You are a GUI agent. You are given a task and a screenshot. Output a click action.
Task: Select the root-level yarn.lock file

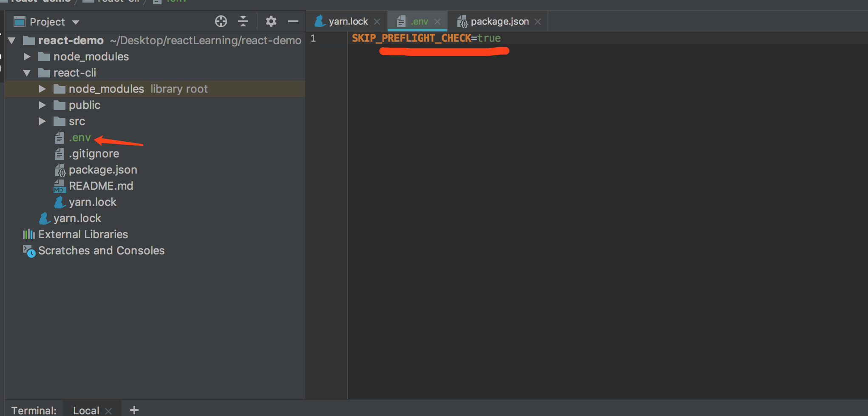(77, 218)
